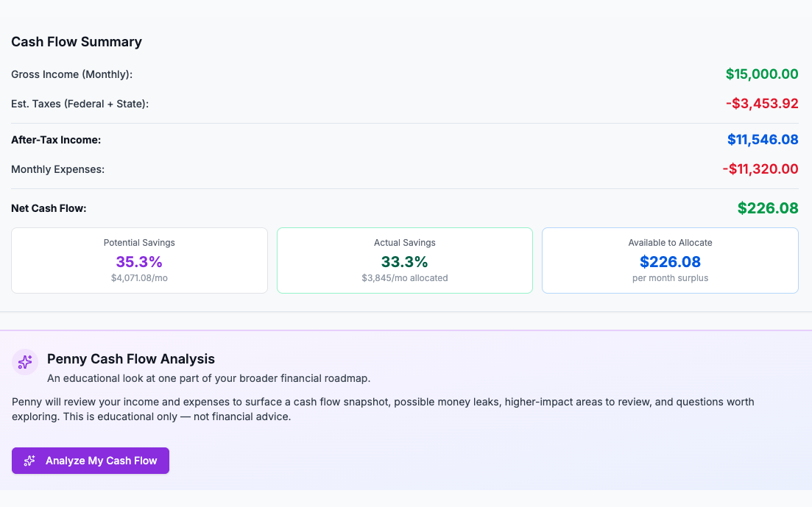Click the educational look subtitle
Image resolution: width=812 pixels, height=507 pixels.
click(208, 378)
